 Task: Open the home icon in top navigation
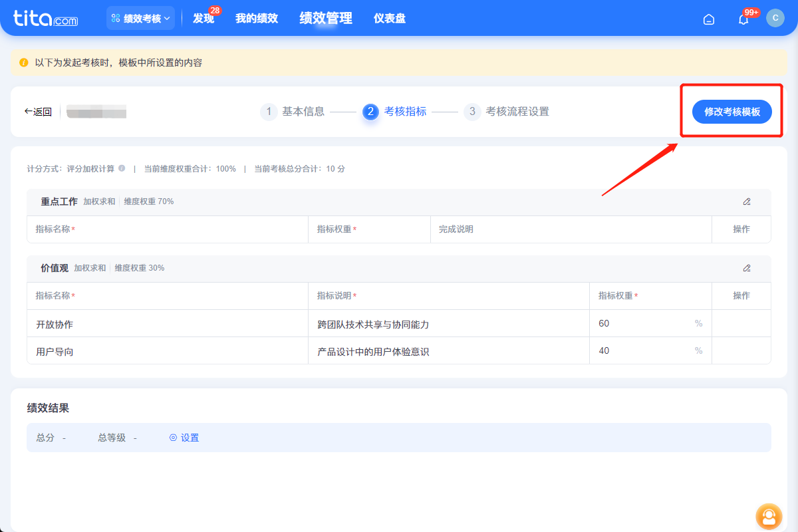point(708,19)
